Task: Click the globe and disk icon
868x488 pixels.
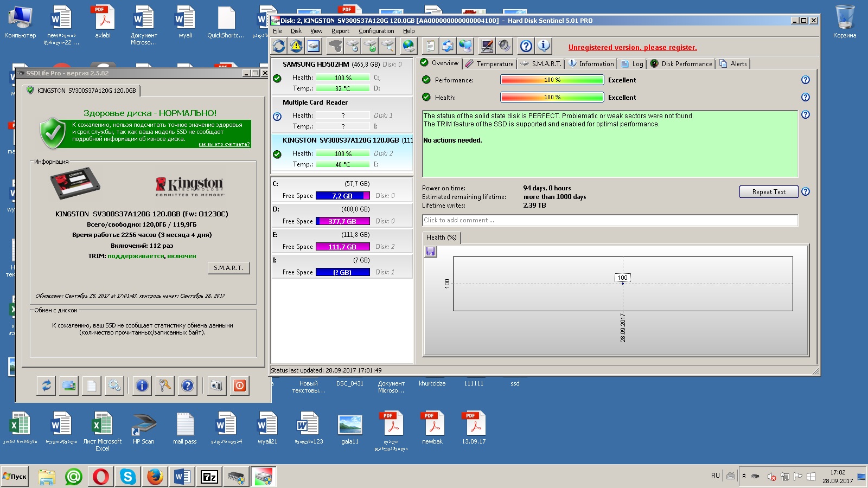Action: click(409, 46)
